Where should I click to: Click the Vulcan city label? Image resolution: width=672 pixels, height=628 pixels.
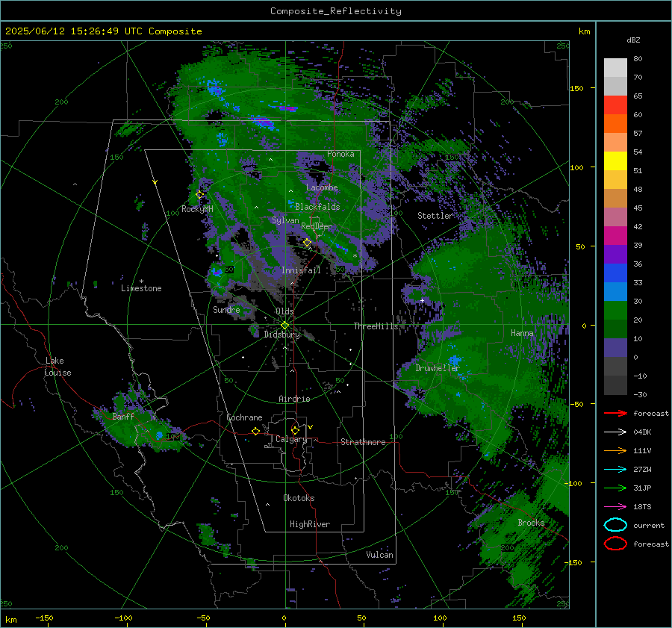tap(380, 555)
